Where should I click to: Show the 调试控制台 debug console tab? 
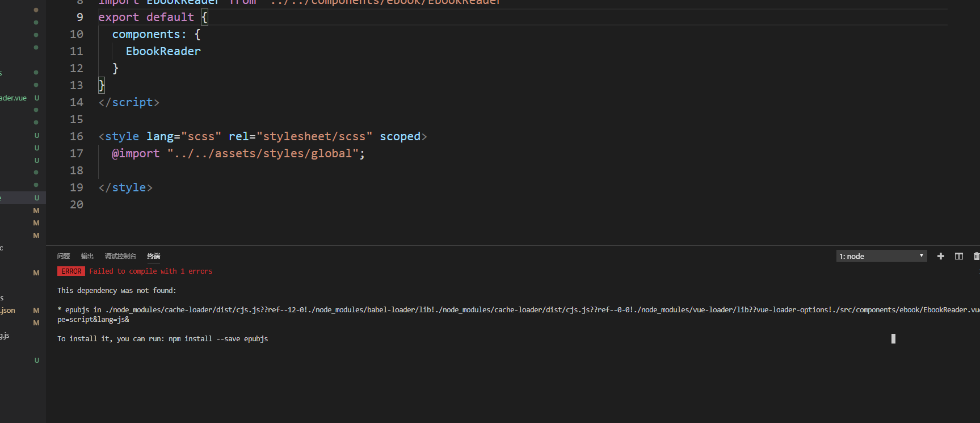point(120,256)
